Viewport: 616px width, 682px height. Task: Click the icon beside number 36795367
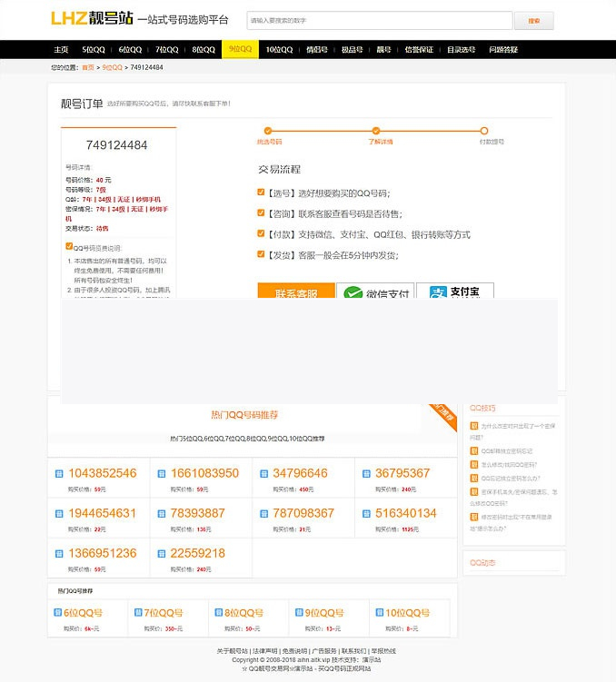(x=366, y=474)
